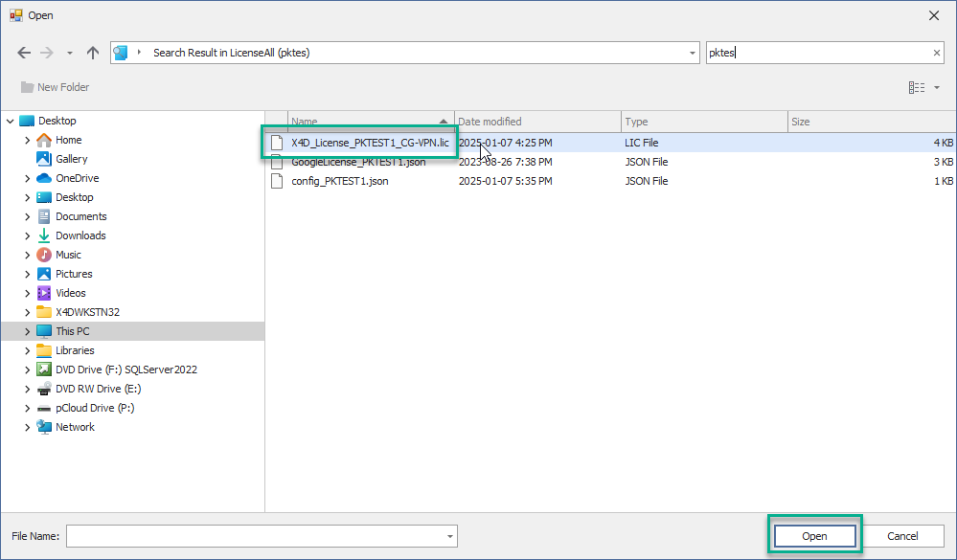Screen dimensions: 957x560
Task: Click the OneDrive cloud icon
Action: (x=44, y=178)
